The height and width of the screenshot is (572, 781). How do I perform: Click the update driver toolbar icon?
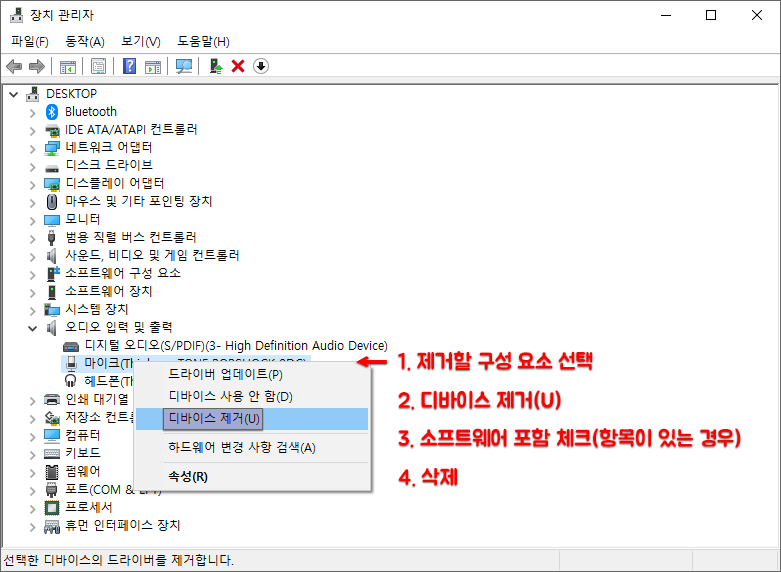[x=216, y=66]
